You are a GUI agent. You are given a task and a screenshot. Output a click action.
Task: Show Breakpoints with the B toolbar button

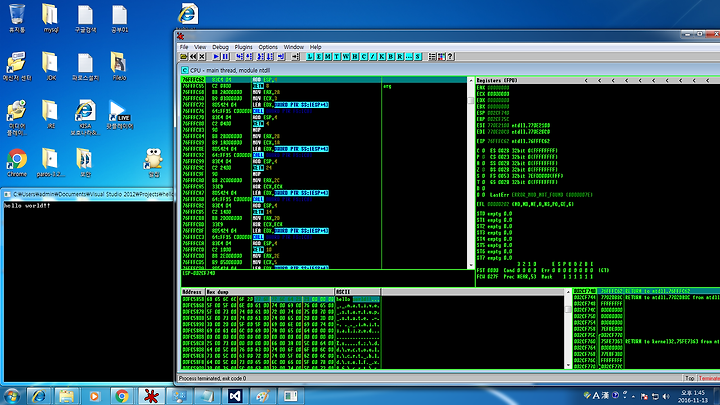click(391, 56)
